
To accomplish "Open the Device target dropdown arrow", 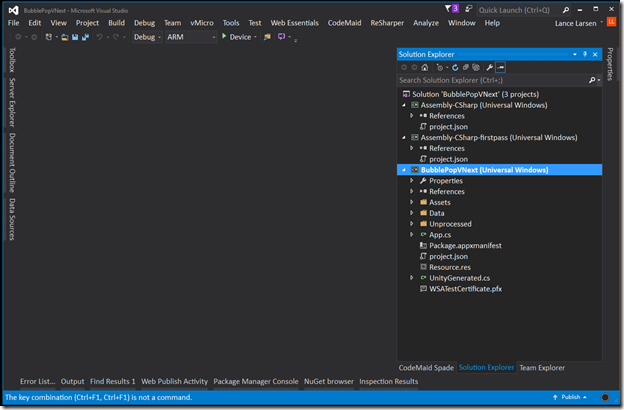I will point(255,37).
